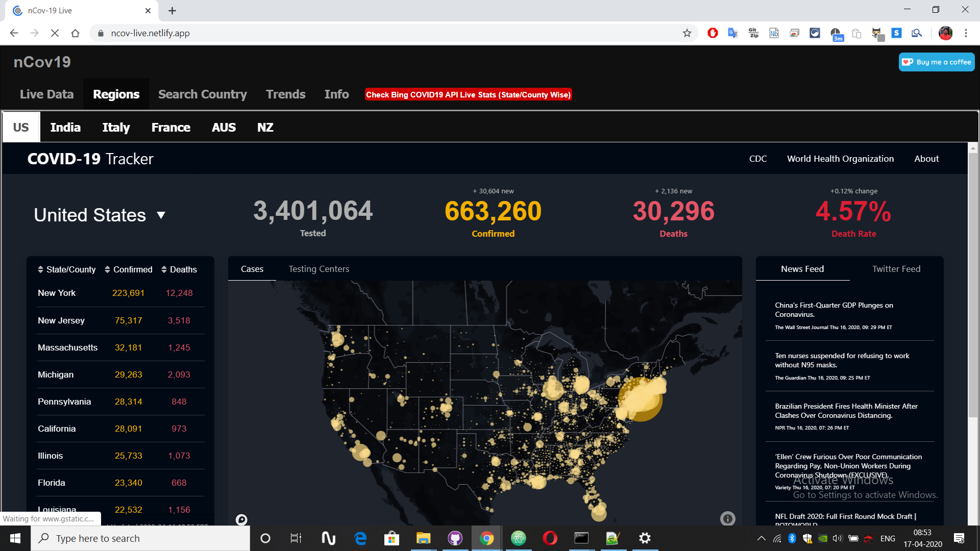980x551 pixels.
Task: Select the India region tab
Action: point(65,128)
